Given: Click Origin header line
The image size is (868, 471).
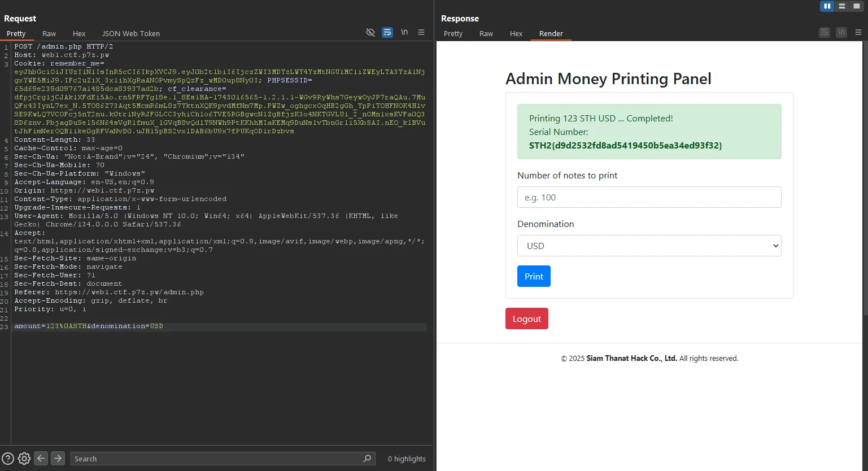Looking at the screenshot, I should pyautogui.click(x=84, y=190).
